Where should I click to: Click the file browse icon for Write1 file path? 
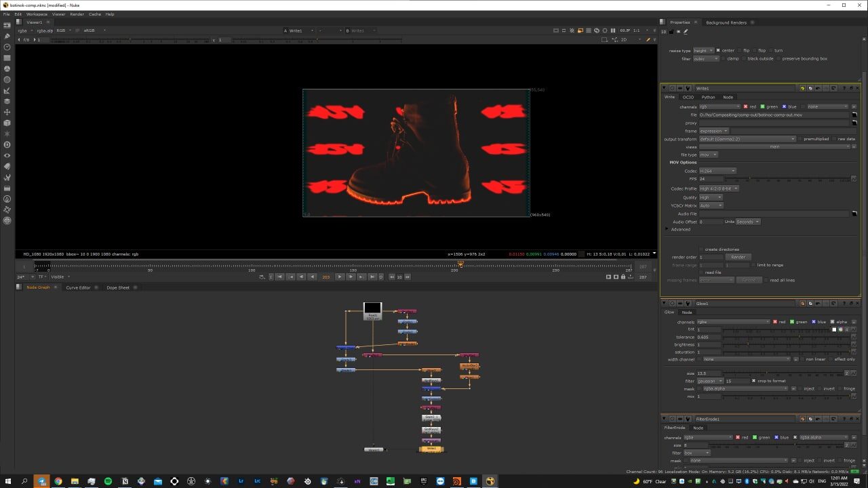[854, 115]
